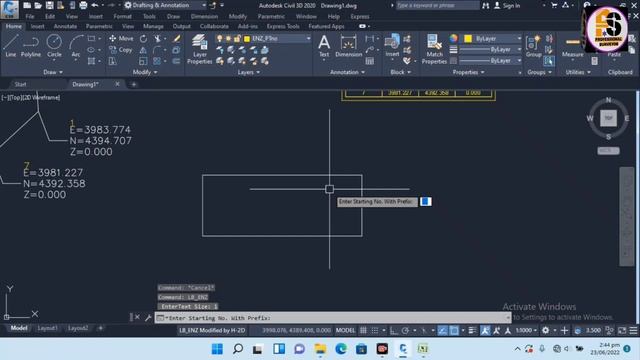Viewport: 640px width, 360px height.
Task: Click the Rotate tool icon
Action: coord(143,39)
